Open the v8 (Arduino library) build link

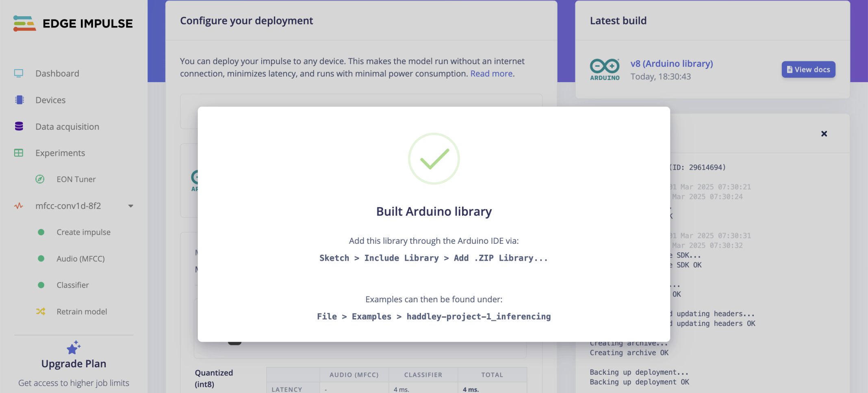pos(671,63)
